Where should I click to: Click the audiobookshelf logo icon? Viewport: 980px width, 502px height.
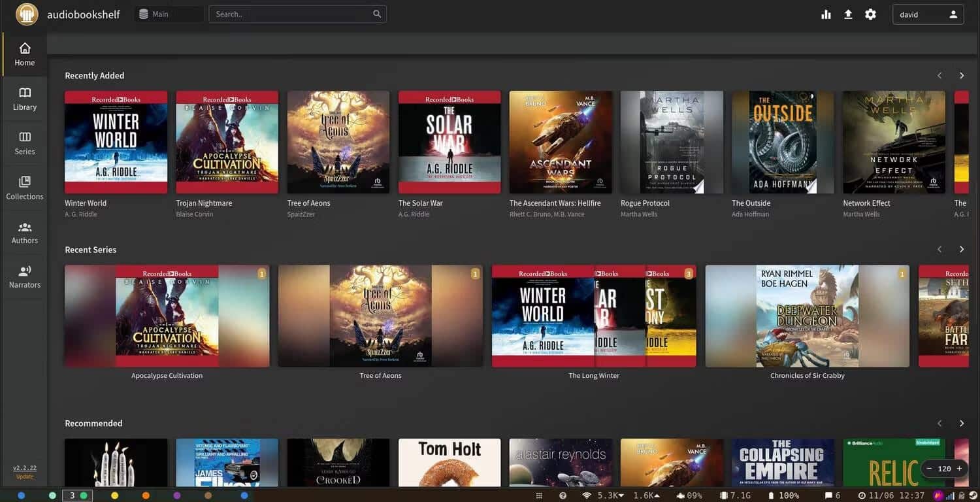pyautogui.click(x=27, y=14)
